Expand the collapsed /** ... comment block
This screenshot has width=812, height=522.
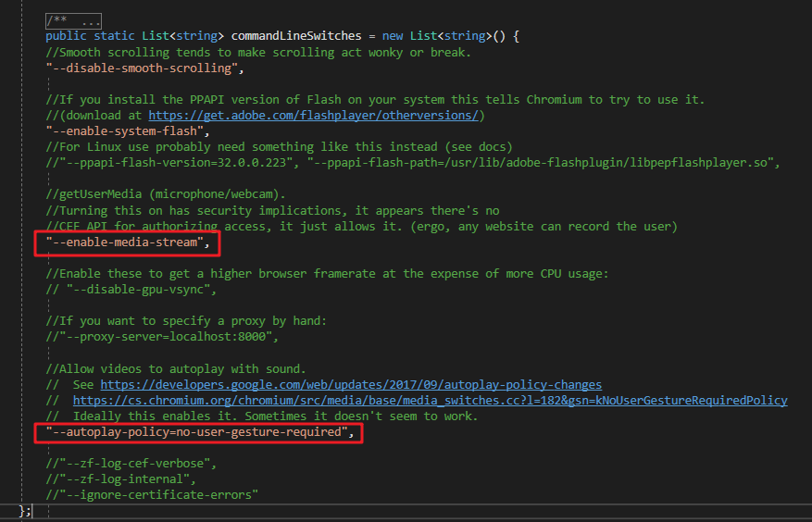click(73, 21)
